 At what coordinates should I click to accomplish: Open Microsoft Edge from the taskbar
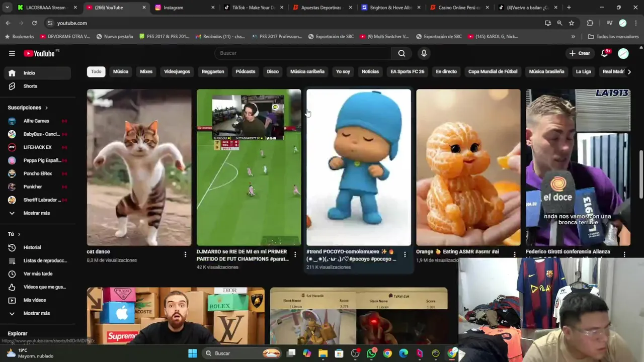[404, 353]
